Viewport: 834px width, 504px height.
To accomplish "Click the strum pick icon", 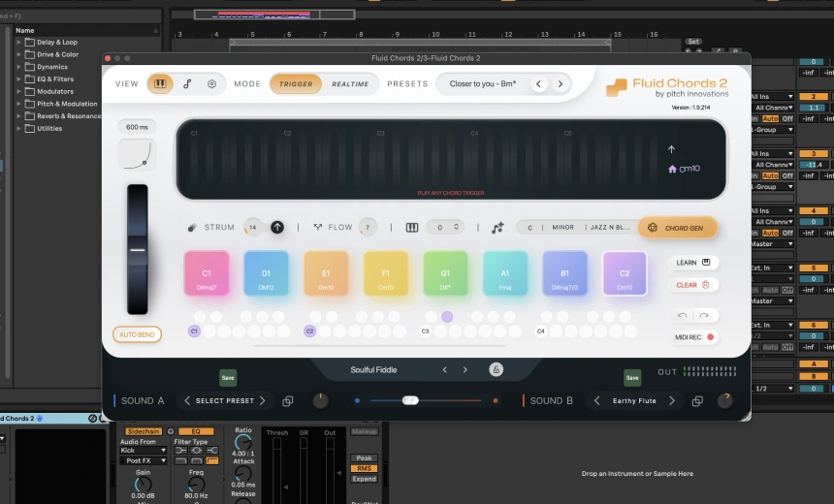I will click(x=192, y=228).
